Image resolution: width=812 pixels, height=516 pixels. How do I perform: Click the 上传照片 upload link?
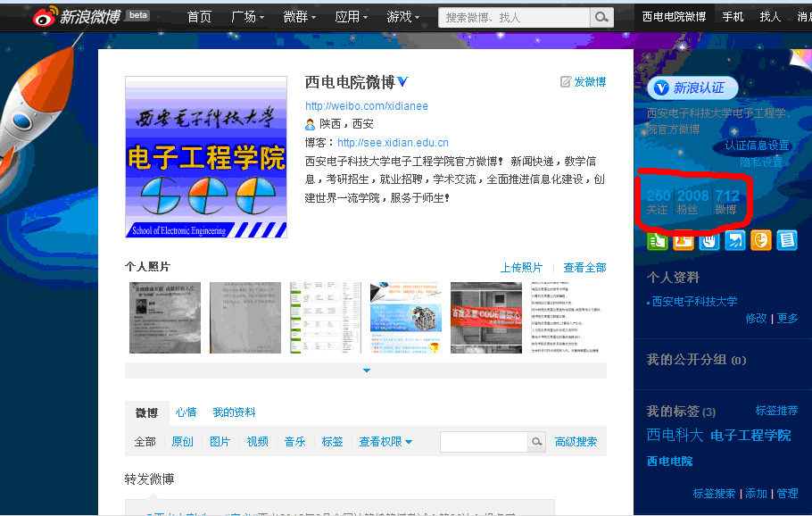tap(521, 268)
